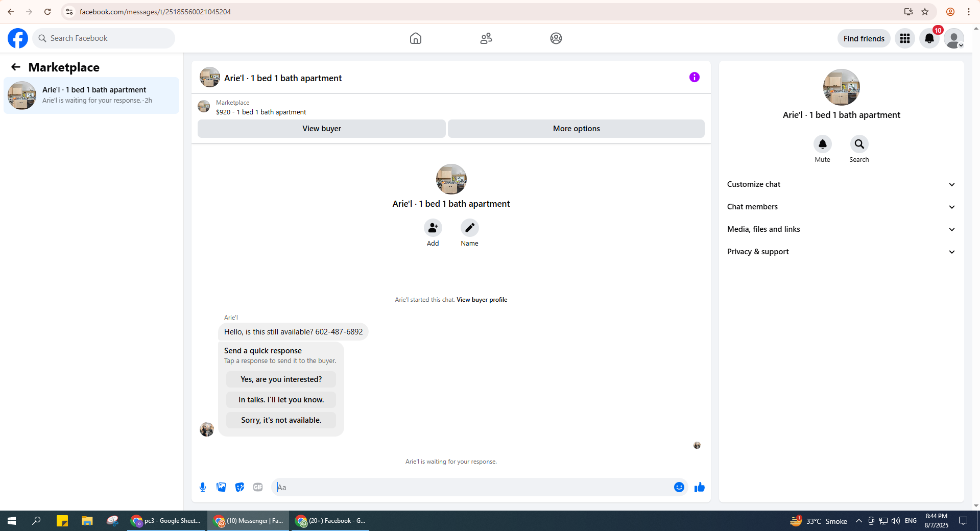The image size is (980, 531).
Task: Open the Sticky Notes taskbar app
Action: coord(62,521)
